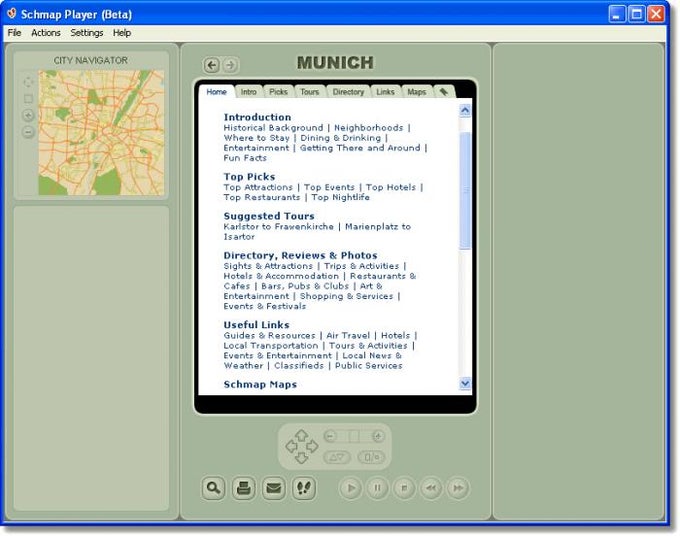Viewport: 680px width, 536px height.
Task: Pause playback with the pause button
Action: pyautogui.click(x=378, y=488)
